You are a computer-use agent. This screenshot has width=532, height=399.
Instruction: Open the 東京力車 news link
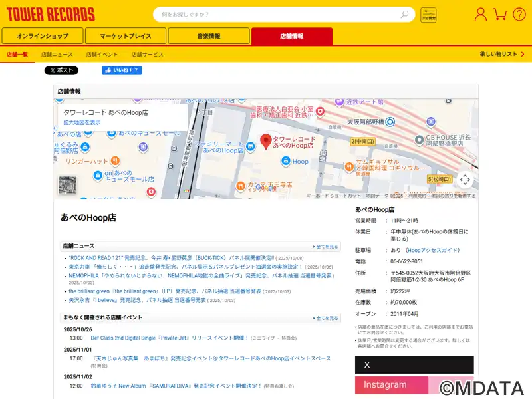(186, 267)
